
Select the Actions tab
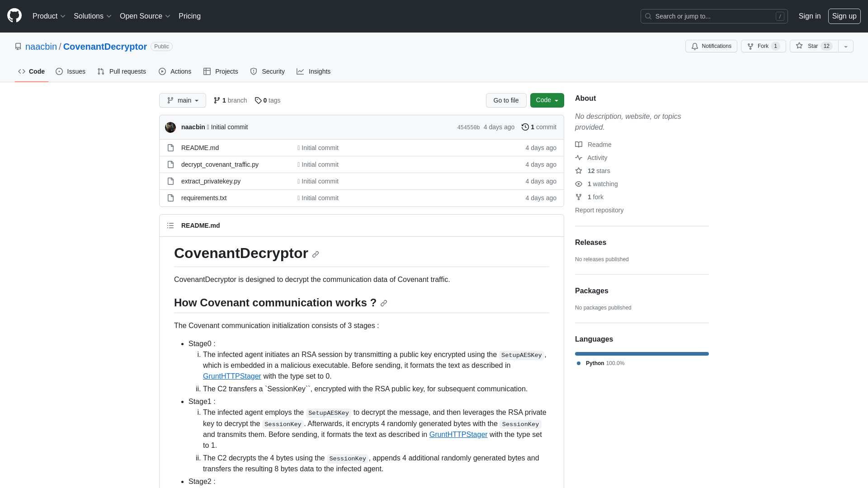tap(175, 71)
